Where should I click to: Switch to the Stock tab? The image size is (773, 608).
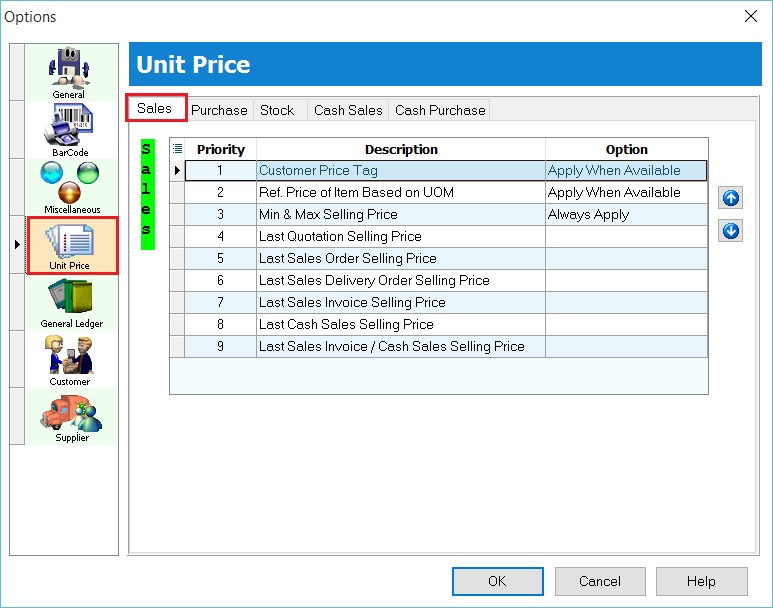point(277,110)
